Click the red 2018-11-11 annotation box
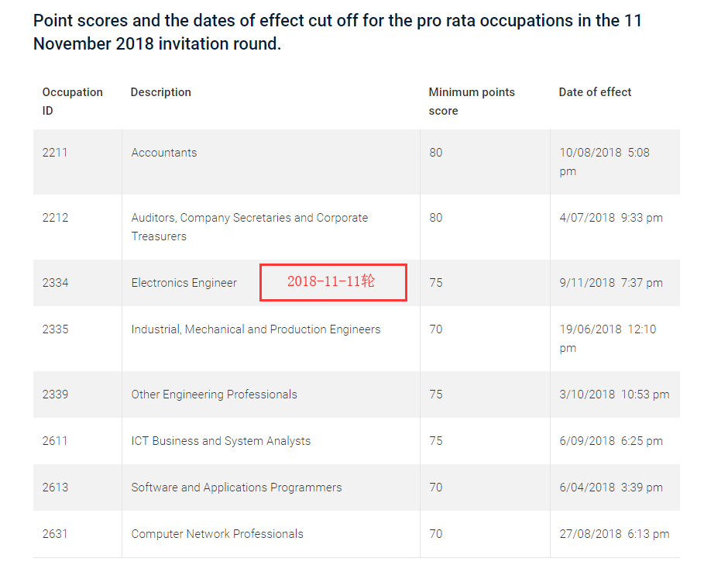Viewport: 728px width, 572px height. [x=333, y=282]
